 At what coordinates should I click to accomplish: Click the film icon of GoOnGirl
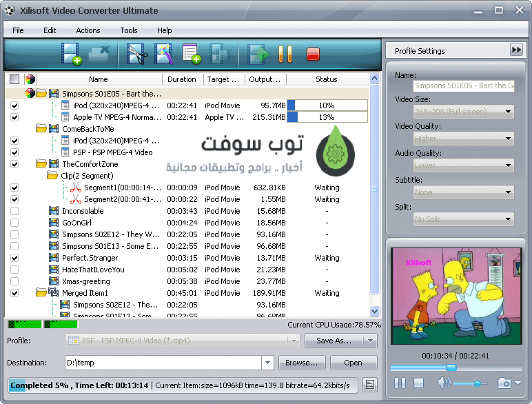54,223
